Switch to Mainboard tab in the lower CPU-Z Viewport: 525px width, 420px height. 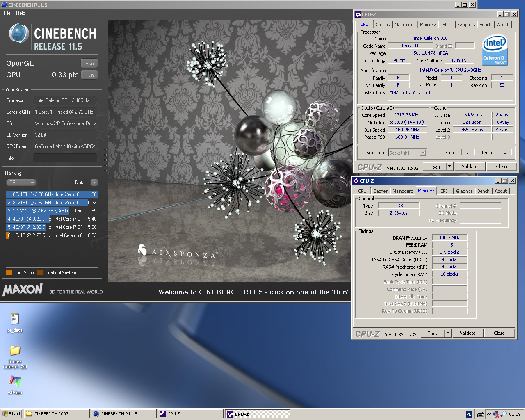coord(403,191)
